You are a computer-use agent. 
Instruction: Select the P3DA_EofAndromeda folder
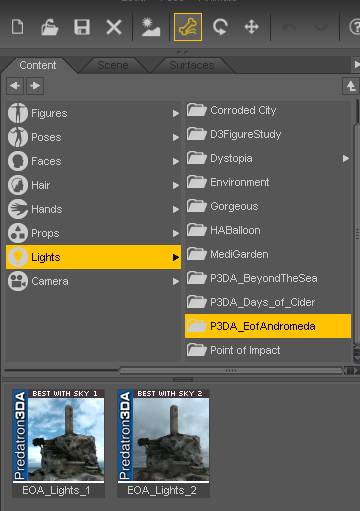(x=268, y=326)
